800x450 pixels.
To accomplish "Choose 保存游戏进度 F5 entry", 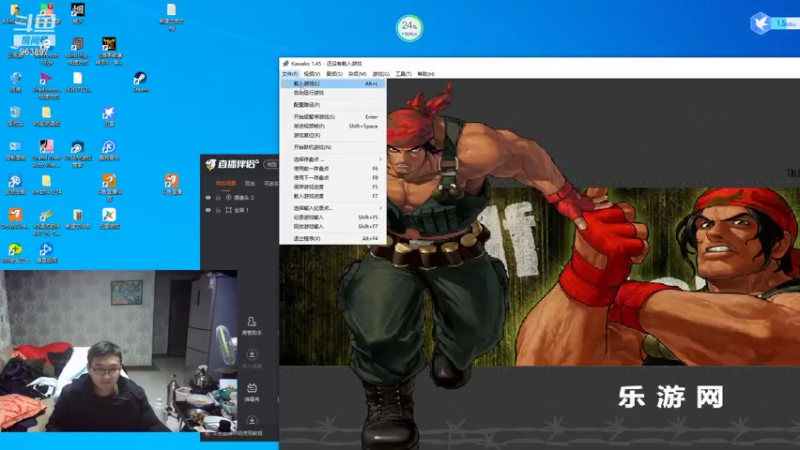I will 333,187.
